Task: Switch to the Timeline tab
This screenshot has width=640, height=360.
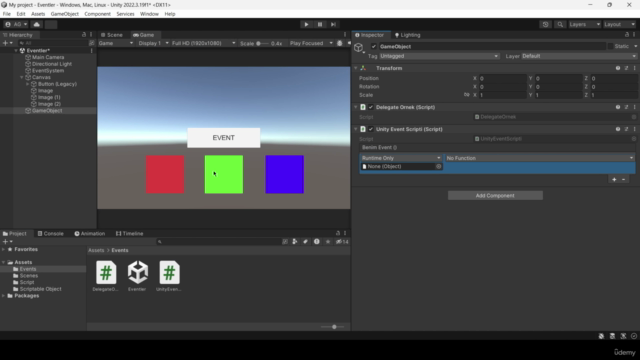Action: click(x=129, y=233)
